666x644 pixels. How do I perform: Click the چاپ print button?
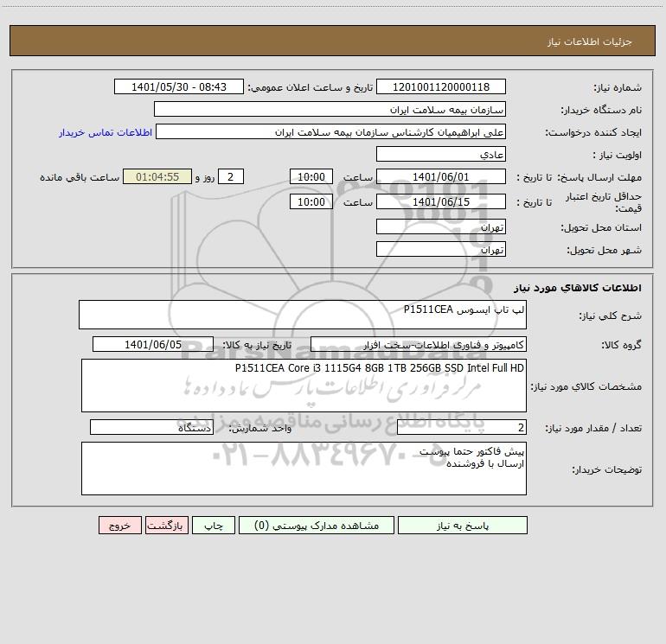(214, 525)
